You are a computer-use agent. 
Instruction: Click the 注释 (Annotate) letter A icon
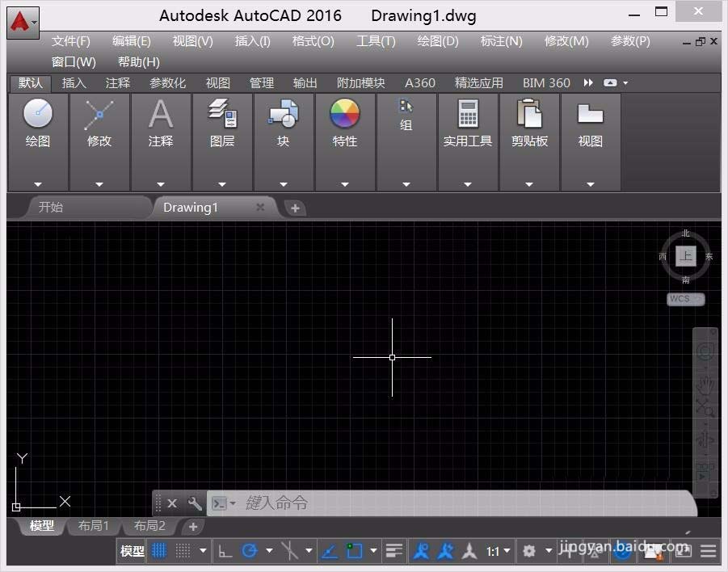coord(160,114)
